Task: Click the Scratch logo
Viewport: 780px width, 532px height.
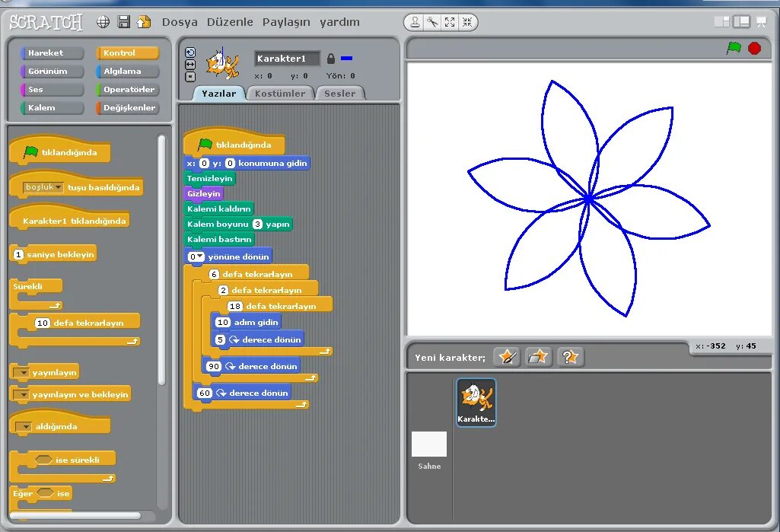Action: click(46, 22)
